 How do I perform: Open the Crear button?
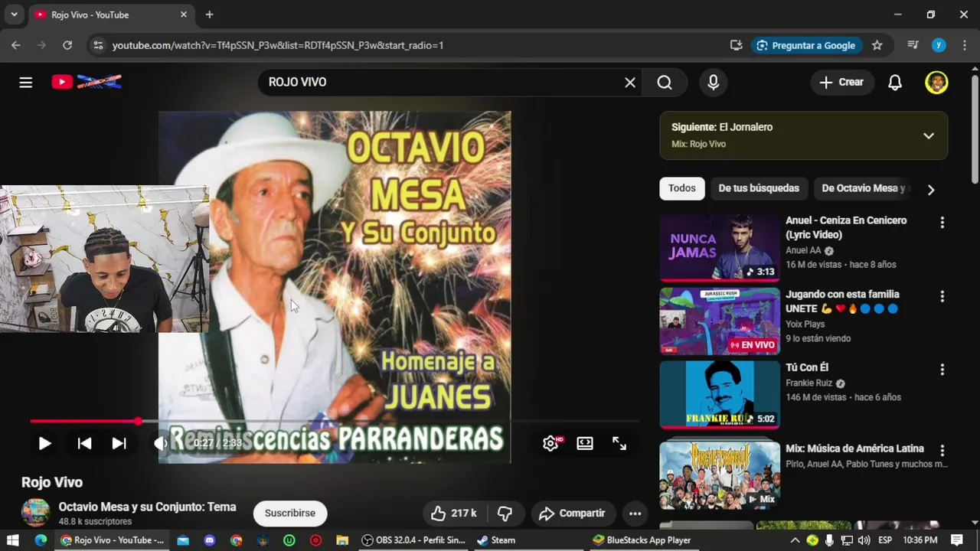coord(842,83)
